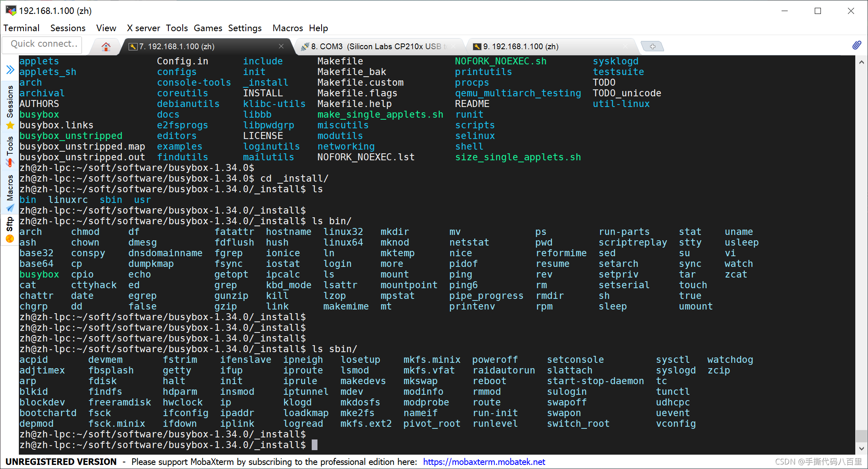Click 'size_single_applets.sh' entry

pos(518,157)
